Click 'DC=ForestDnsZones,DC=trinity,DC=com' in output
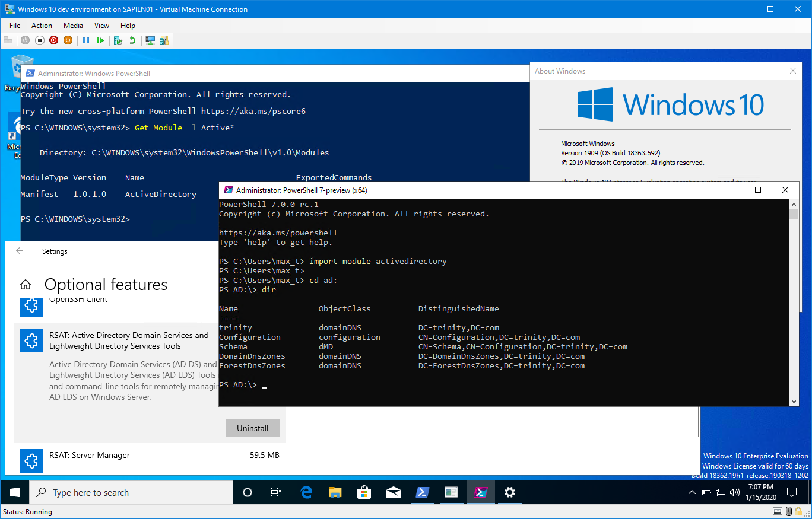The height and width of the screenshot is (519, 812). coord(502,366)
